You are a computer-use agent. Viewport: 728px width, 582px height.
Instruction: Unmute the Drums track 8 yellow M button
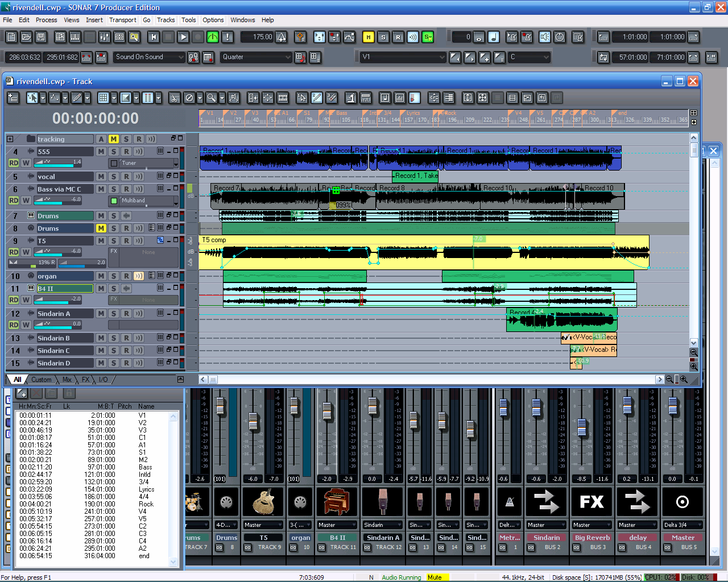(101, 228)
